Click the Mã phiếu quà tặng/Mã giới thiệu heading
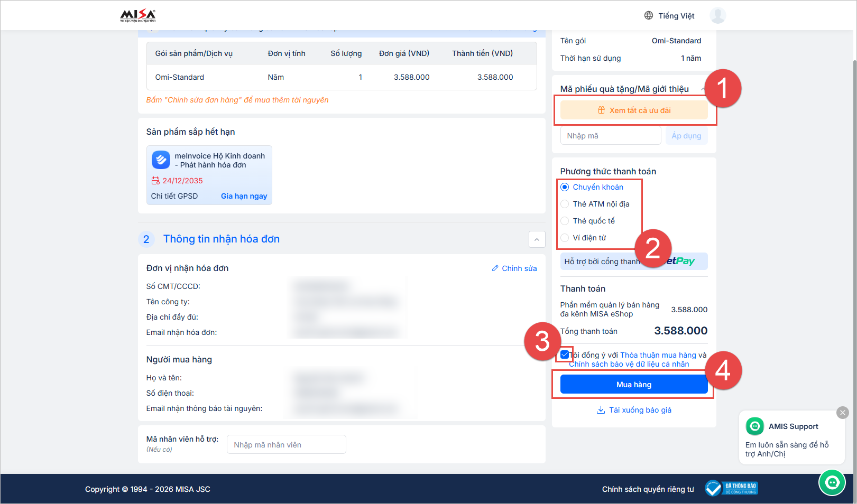This screenshot has height=504, width=857. [x=624, y=89]
